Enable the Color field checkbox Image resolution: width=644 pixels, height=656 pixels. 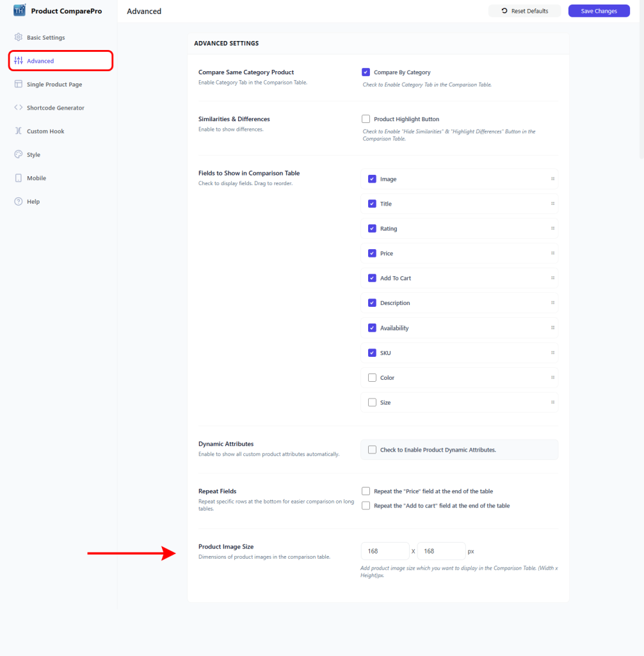pyautogui.click(x=372, y=377)
